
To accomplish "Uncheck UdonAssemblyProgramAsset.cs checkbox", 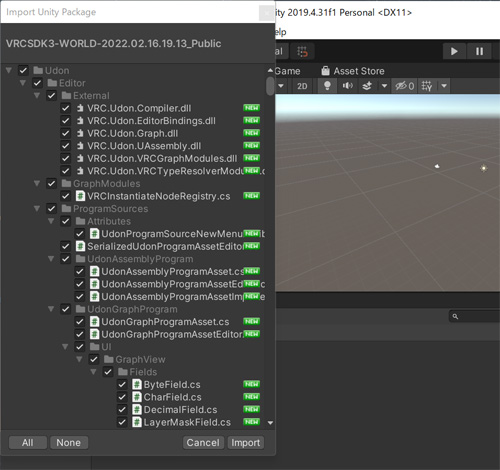I will 79,271.
